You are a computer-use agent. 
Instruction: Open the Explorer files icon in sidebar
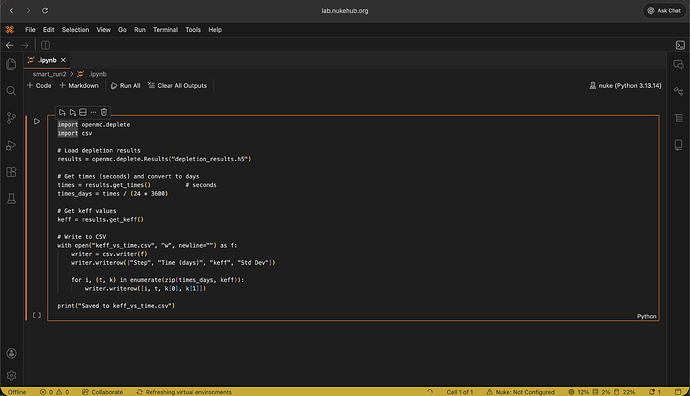point(11,64)
